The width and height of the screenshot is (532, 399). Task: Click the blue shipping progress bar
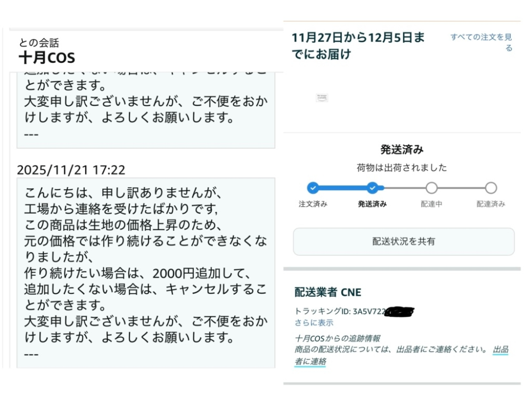[342, 188]
